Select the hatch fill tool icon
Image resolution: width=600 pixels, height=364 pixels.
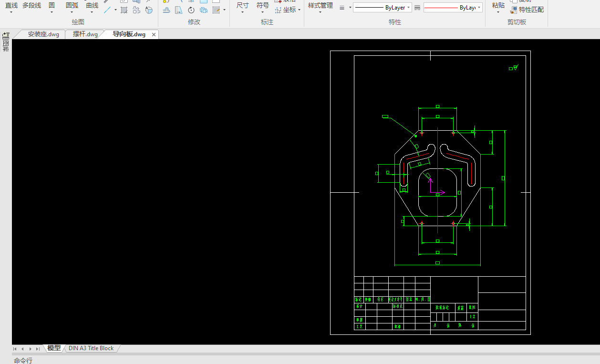click(x=124, y=10)
